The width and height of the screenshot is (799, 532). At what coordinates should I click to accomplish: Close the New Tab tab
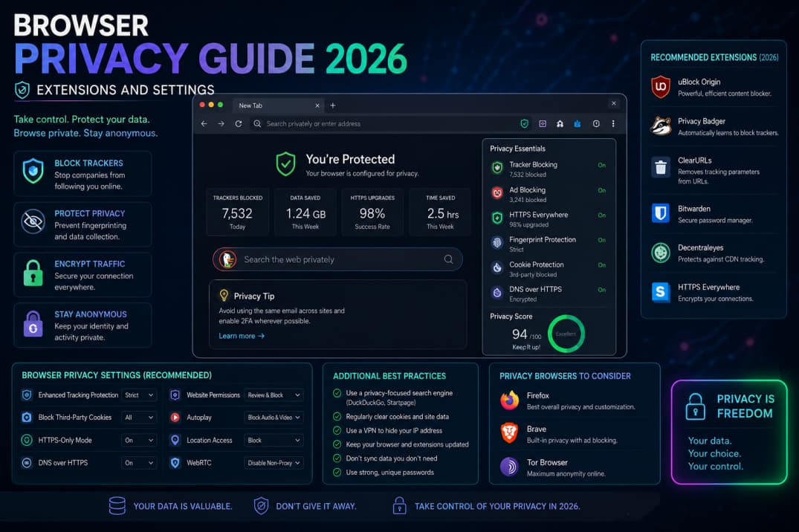click(x=317, y=106)
